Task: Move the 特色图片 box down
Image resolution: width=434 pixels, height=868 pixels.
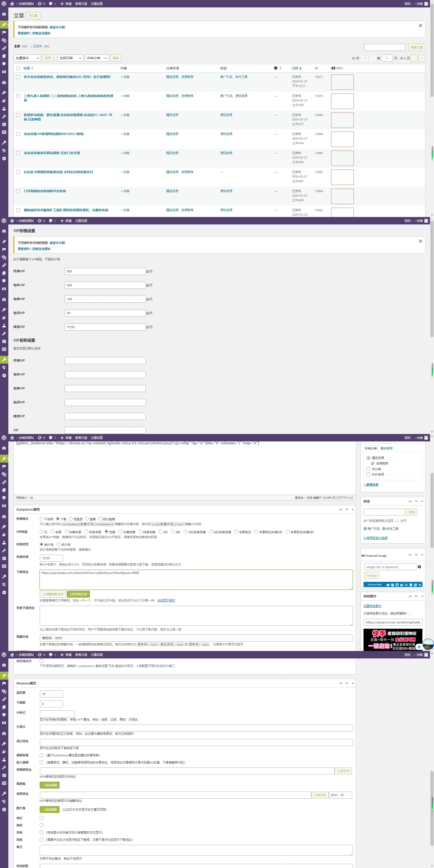Action: tap(416, 596)
